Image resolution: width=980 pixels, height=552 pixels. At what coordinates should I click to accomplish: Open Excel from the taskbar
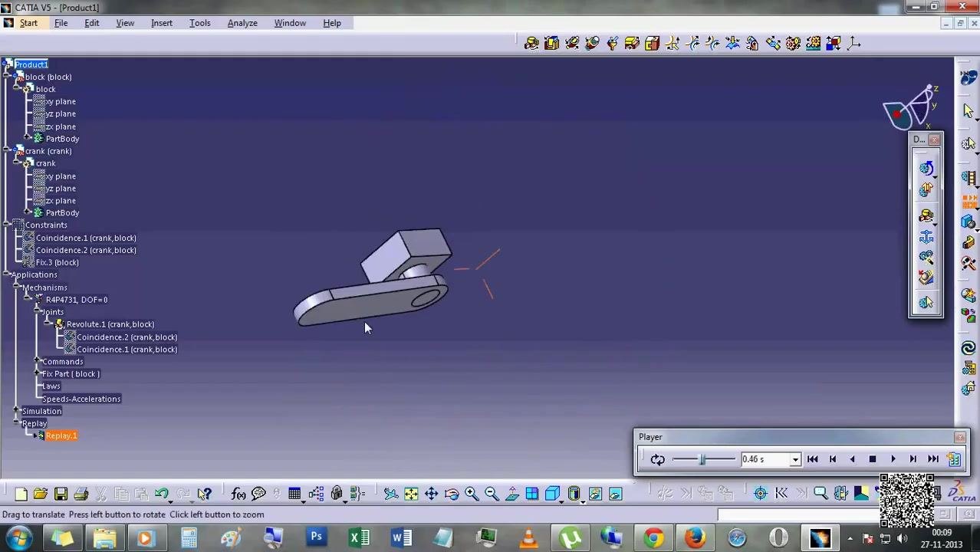coord(359,537)
